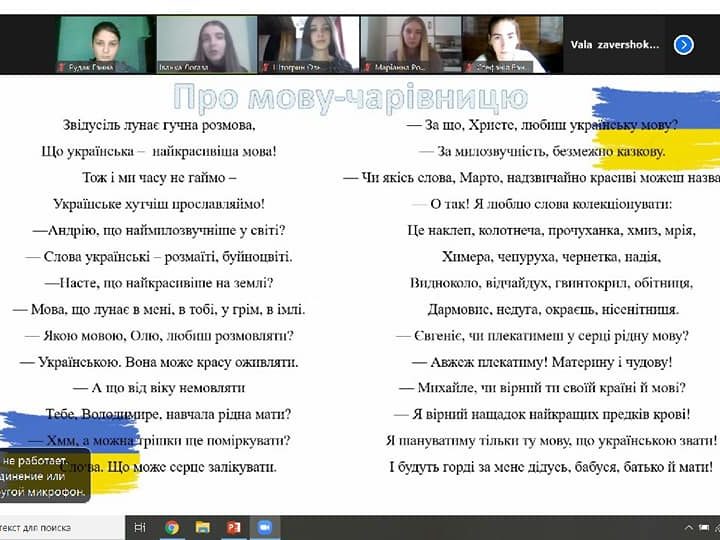This screenshot has width=720, height=540.
Task: Click muted mic icon on Стефанія's tile
Action: click(469, 67)
